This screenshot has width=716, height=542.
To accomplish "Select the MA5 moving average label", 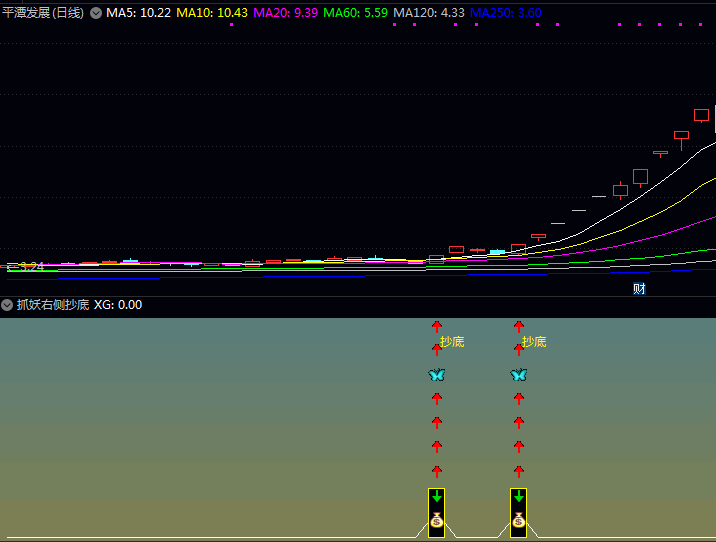I will 138,13.
